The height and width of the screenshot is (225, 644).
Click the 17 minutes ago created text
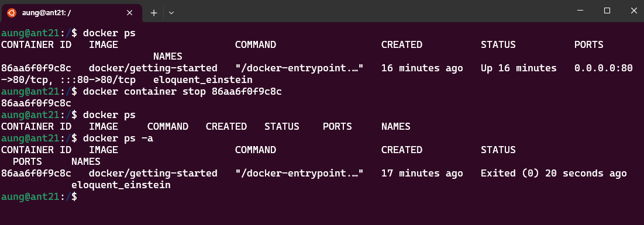pos(422,173)
